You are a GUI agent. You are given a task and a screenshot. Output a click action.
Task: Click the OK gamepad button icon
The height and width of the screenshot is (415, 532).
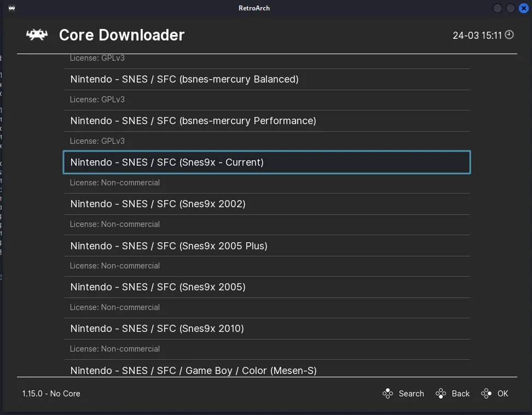click(486, 394)
